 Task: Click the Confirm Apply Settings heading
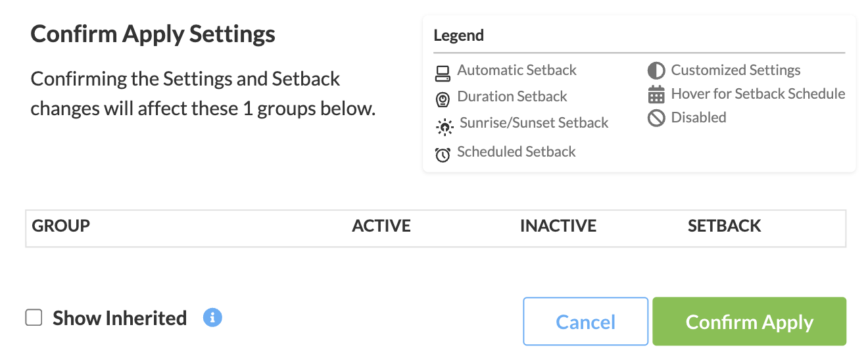click(153, 34)
